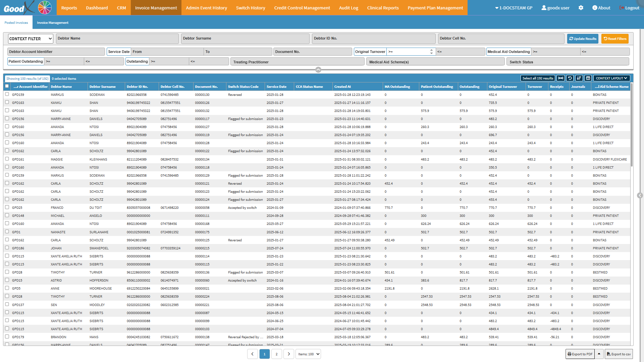The width and height of the screenshot is (644, 362).
Task: Click the Original Turnover stepper up arrow
Action: [x=431, y=50]
